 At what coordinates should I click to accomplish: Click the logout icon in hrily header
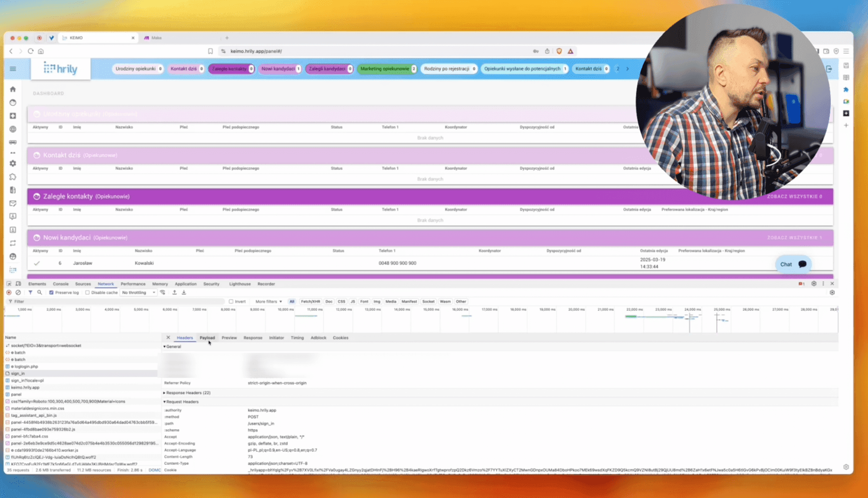pyautogui.click(x=829, y=69)
